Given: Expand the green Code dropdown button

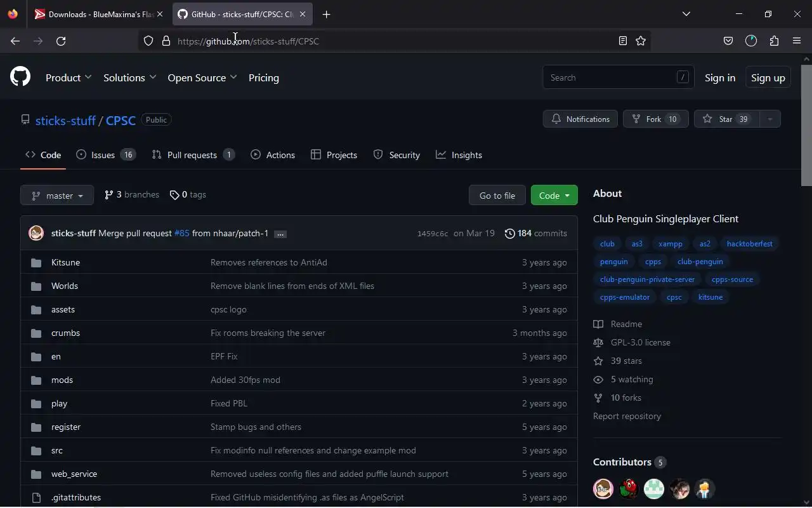Looking at the screenshot, I should pos(554,195).
